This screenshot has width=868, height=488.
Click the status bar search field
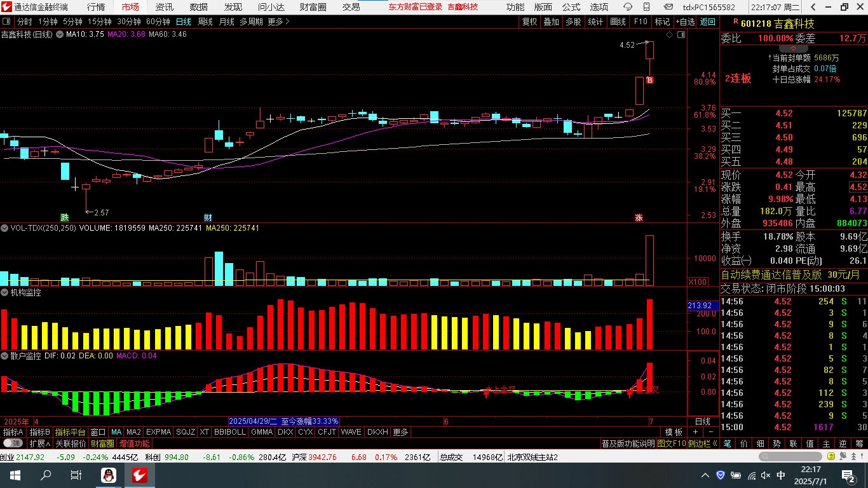[x=790, y=456]
